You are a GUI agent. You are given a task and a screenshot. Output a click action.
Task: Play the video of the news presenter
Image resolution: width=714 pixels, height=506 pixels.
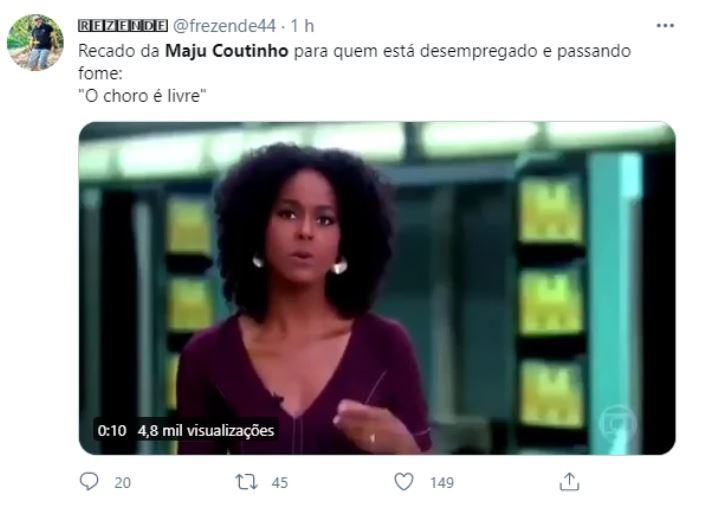pyautogui.click(x=377, y=288)
